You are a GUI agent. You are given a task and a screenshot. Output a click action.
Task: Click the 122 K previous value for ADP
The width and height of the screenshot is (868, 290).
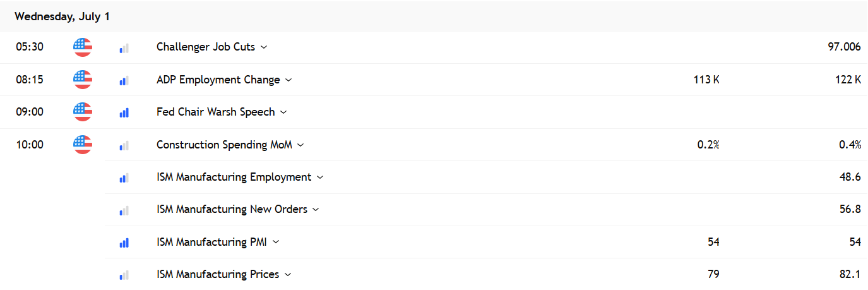848,80
